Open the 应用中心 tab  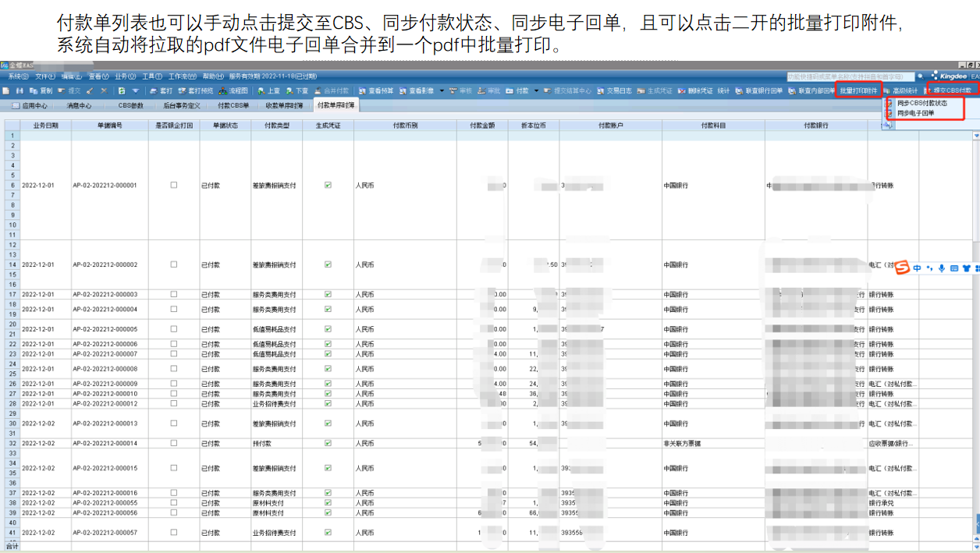(30, 105)
